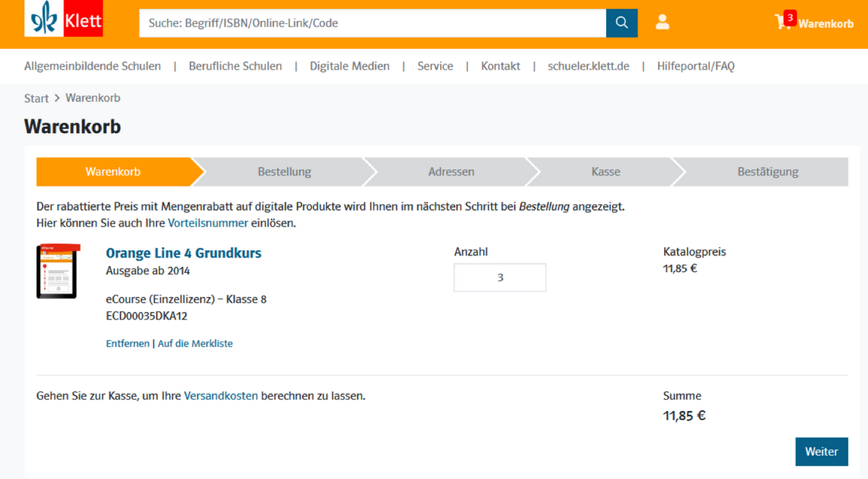This screenshot has height=479, width=868.
Task: Select the Bestellung checkout step
Action: [284, 172]
